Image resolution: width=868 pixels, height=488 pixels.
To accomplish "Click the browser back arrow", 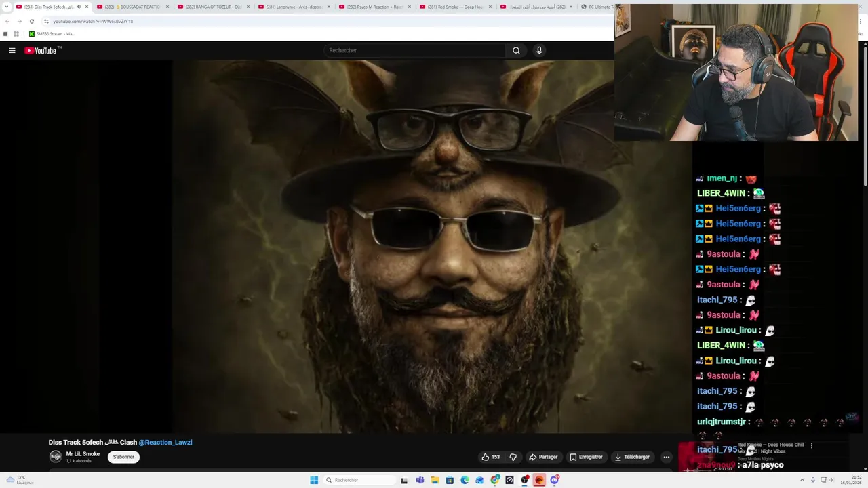I will tap(7, 21).
